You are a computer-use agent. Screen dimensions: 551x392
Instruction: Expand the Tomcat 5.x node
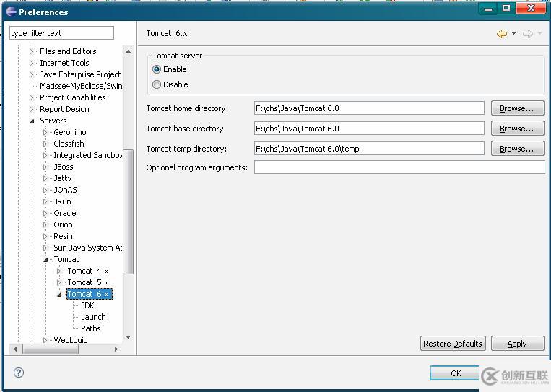[x=58, y=283]
